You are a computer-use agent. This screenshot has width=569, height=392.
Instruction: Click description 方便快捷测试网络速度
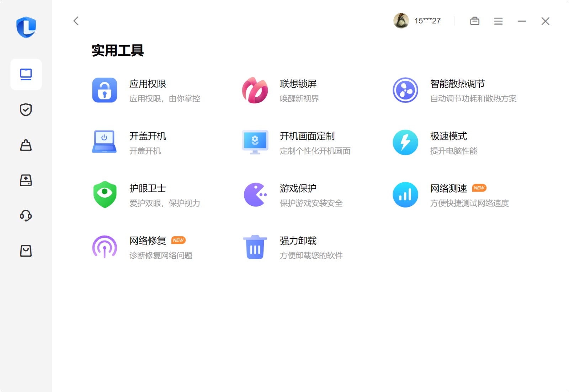click(469, 203)
